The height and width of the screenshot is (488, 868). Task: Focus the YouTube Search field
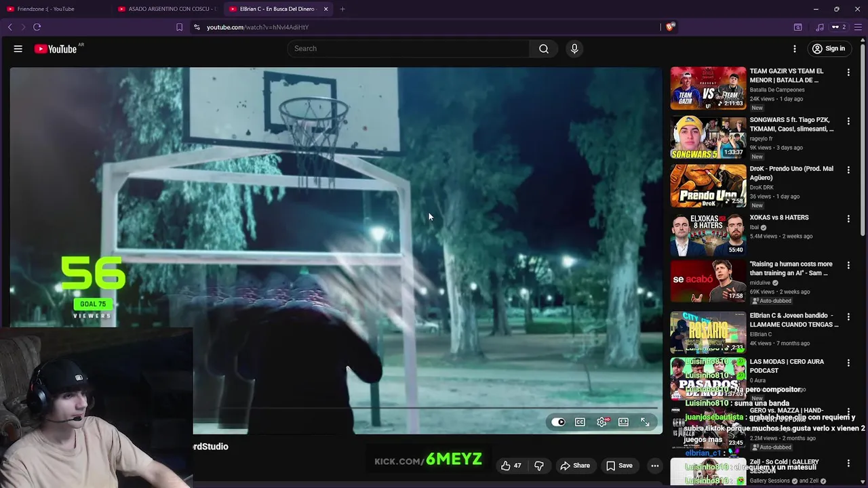pos(409,49)
